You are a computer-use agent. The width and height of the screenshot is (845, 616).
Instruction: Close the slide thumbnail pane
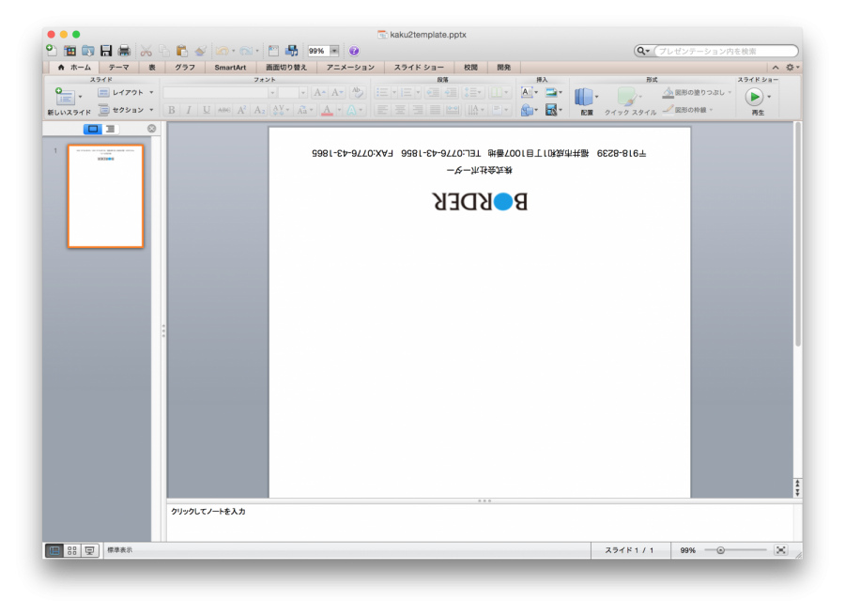coord(152,129)
